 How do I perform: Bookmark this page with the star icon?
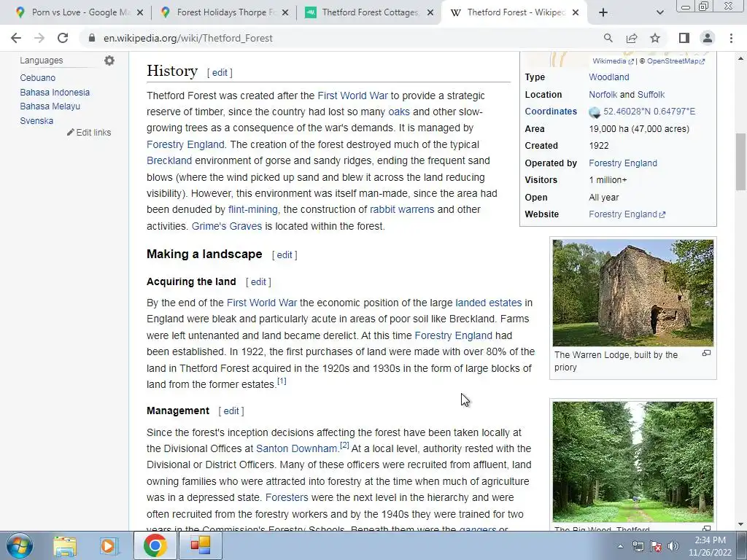pyautogui.click(x=655, y=38)
